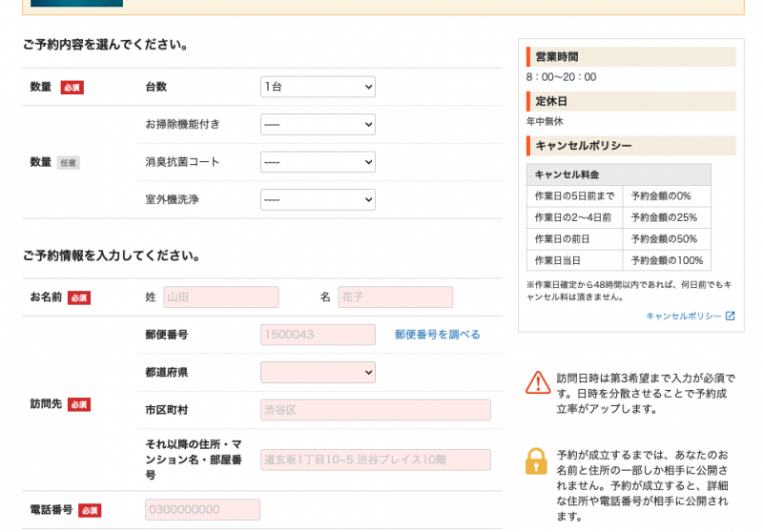
Task: Open the 郵便番号を調べる link
Action: click(x=438, y=335)
